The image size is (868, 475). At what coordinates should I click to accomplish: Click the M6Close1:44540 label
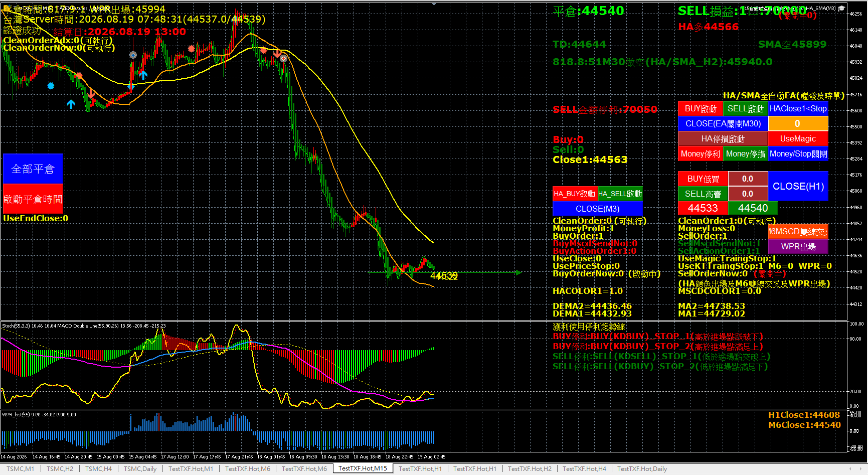tap(804, 425)
